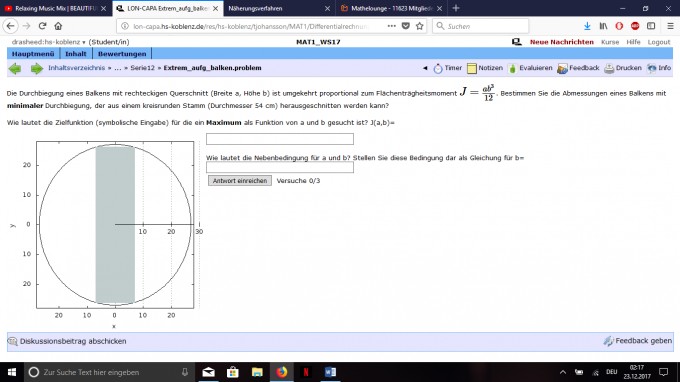
Task: Open the Kurse link
Action: (x=610, y=42)
